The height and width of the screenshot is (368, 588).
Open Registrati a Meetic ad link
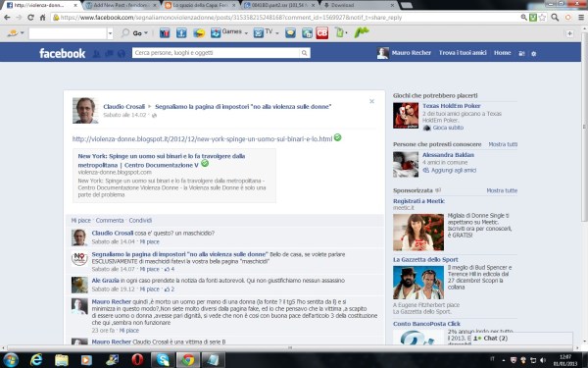point(418,201)
